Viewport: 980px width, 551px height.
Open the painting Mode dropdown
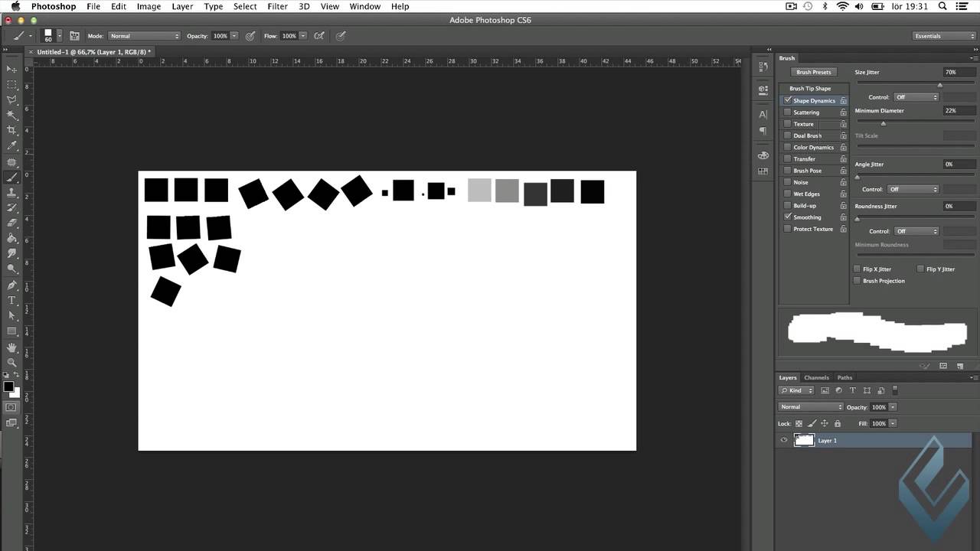click(x=144, y=36)
